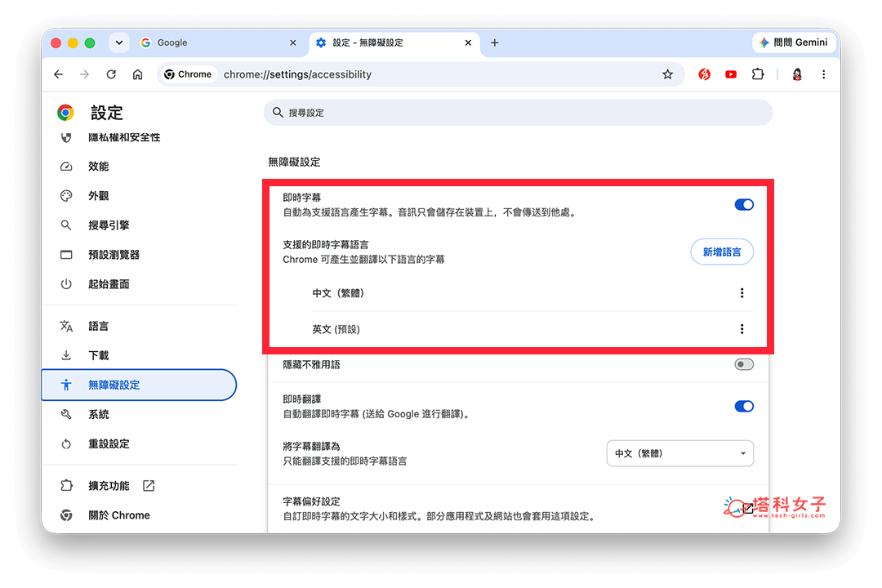Open a new tab with plus button
Image resolution: width=882 pixels, height=588 pixels.
pos(494,42)
